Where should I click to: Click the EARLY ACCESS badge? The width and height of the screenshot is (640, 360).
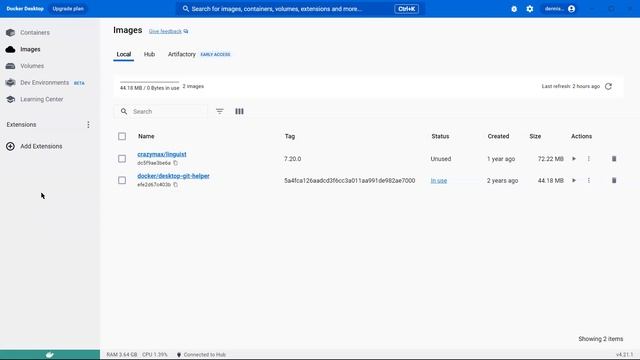215,55
